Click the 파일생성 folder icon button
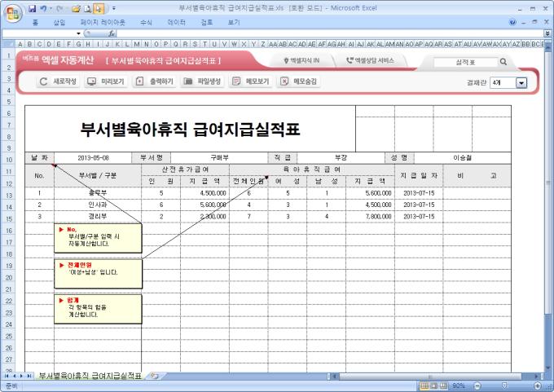Viewport: 554px width, 392px height. (x=202, y=81)
